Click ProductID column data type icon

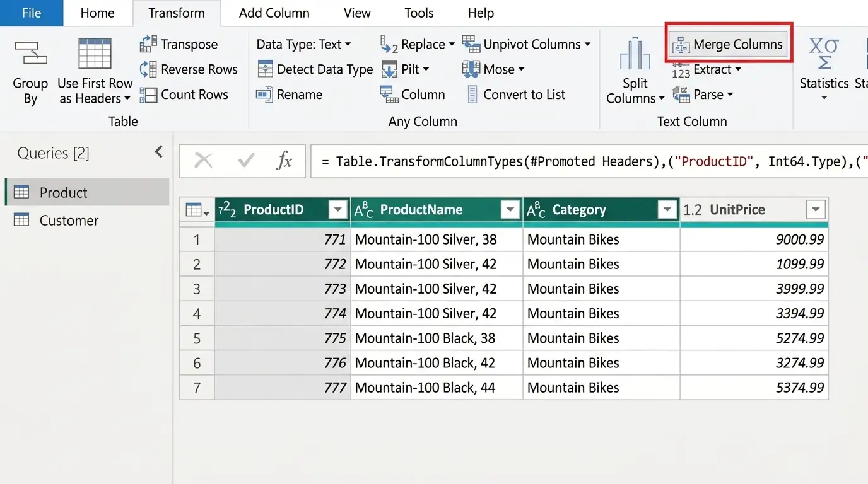click(x=227, y=210)
